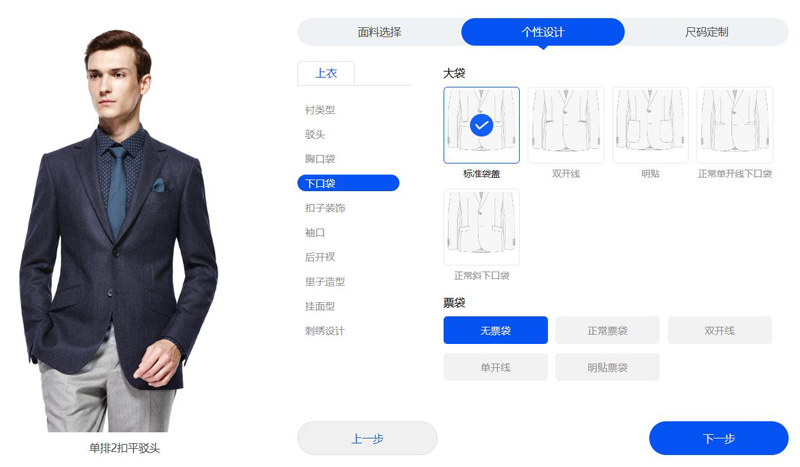Select 正常票袋 ticket pocket option
800x467 pixels.
(607, 330)
